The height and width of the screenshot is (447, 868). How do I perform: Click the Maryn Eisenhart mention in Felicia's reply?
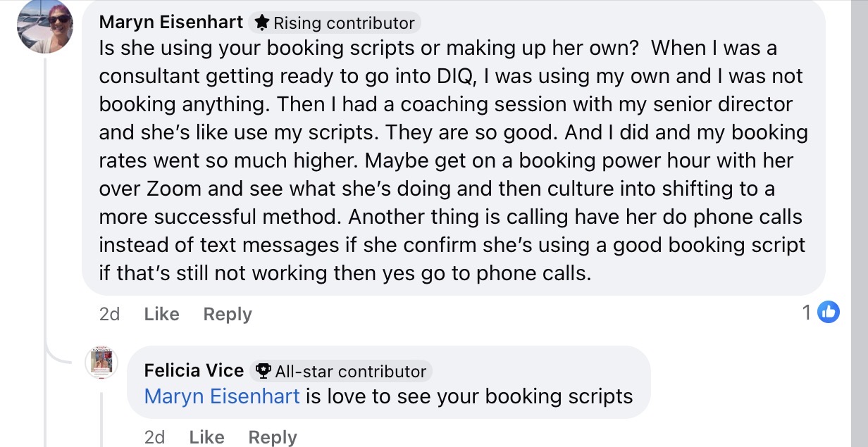pyautogui.click(x=222, y=396)
